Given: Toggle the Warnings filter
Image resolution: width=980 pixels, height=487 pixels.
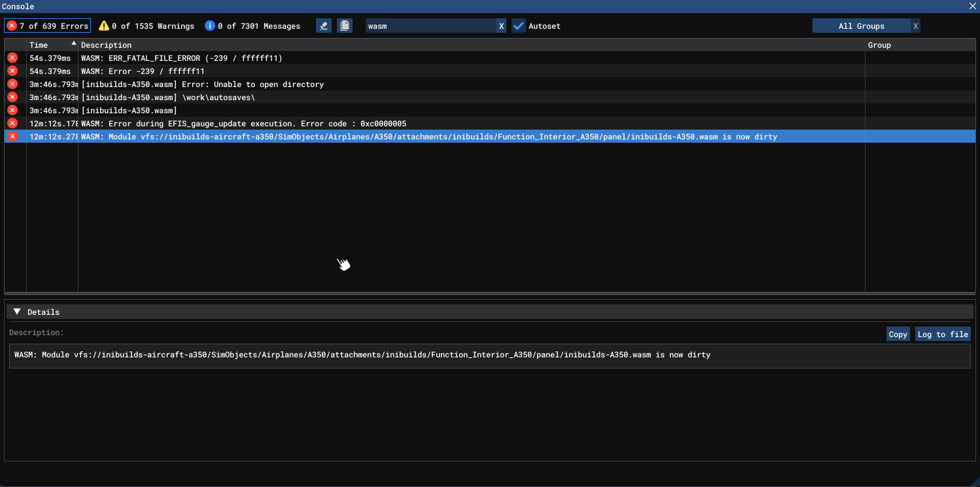Looking at the screenshot, I should pyautogui.click(x=147, y=26).
